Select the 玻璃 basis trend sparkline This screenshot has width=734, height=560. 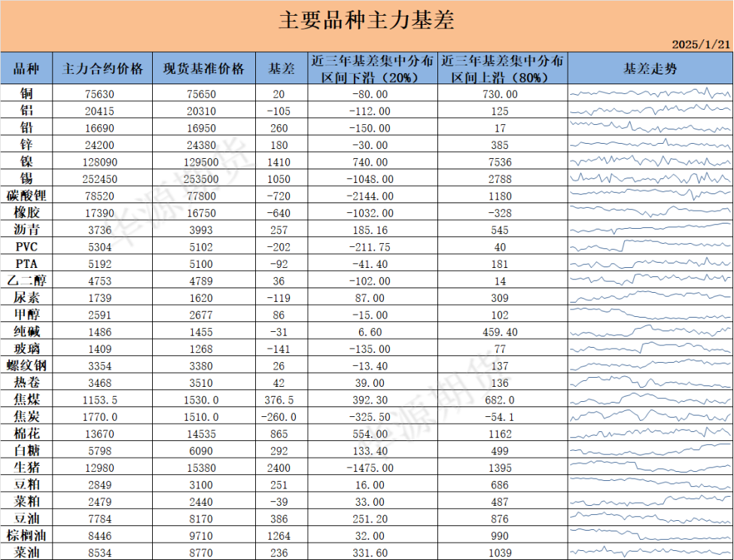pos(650,348)
